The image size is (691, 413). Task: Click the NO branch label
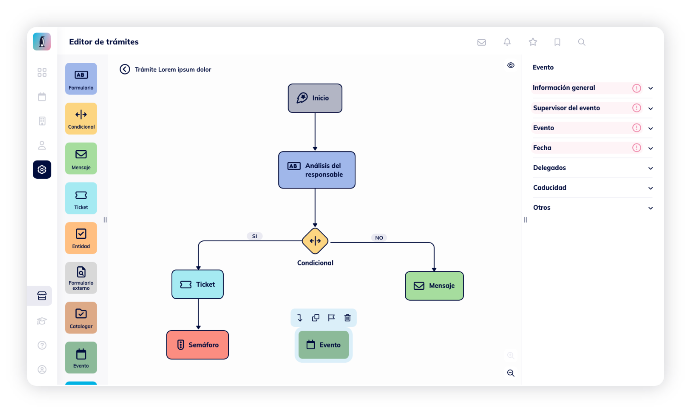tap(379, 238)
